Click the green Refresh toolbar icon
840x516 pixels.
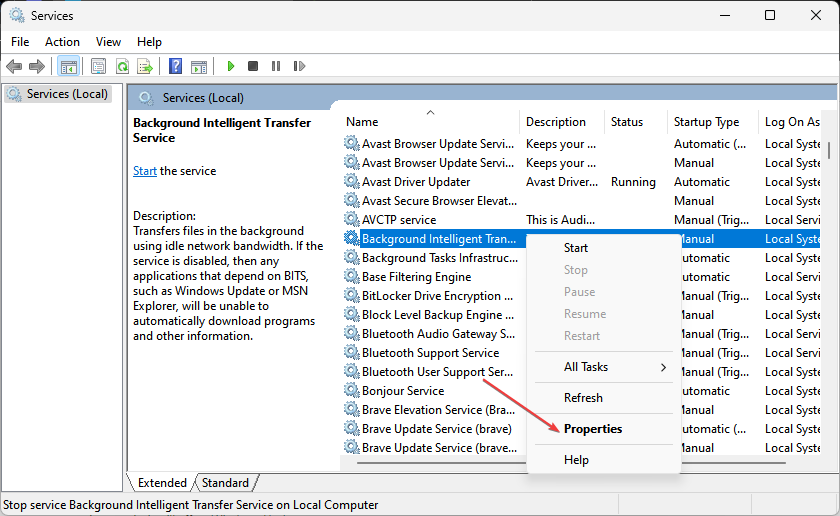122,66
